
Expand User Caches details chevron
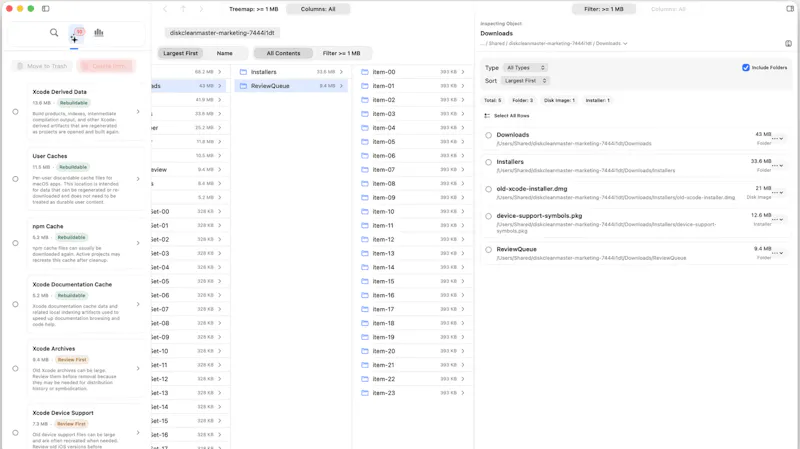pyautogui.click(x=138, y=179)
